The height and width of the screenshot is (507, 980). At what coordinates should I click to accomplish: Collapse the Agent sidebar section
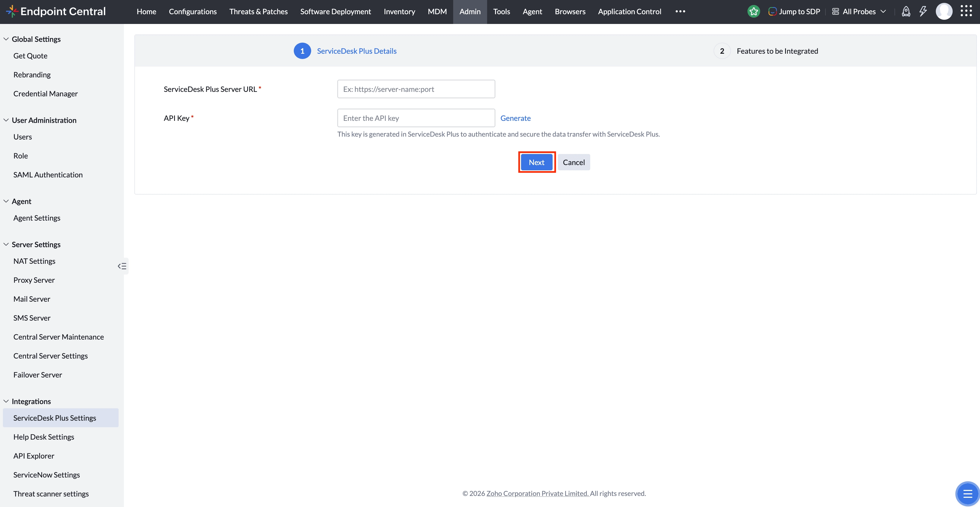click(6, 201)
